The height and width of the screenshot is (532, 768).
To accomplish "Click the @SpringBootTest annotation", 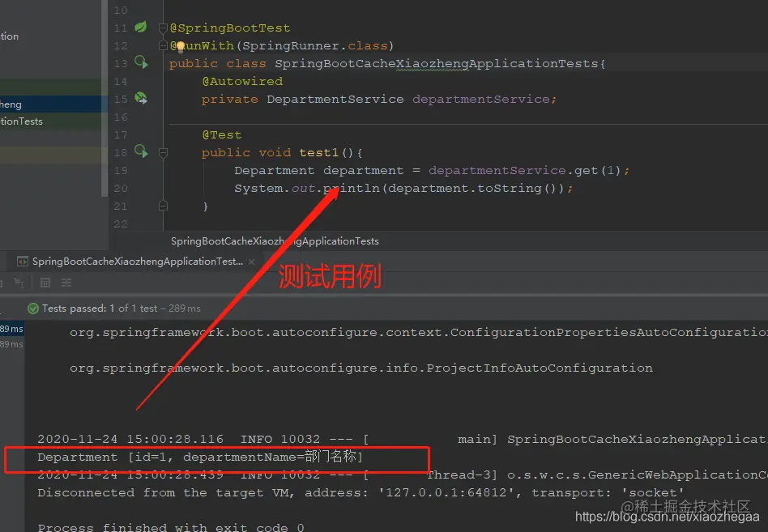I will [230, 28].
